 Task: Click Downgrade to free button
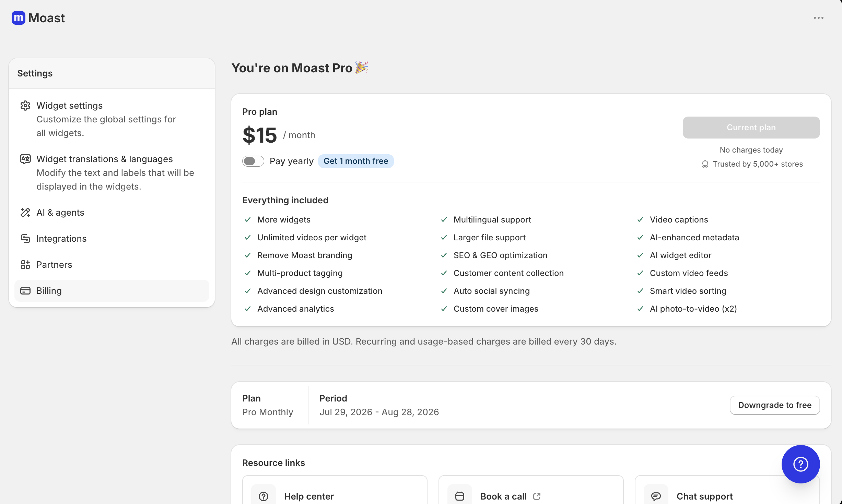tap(775, 405)
